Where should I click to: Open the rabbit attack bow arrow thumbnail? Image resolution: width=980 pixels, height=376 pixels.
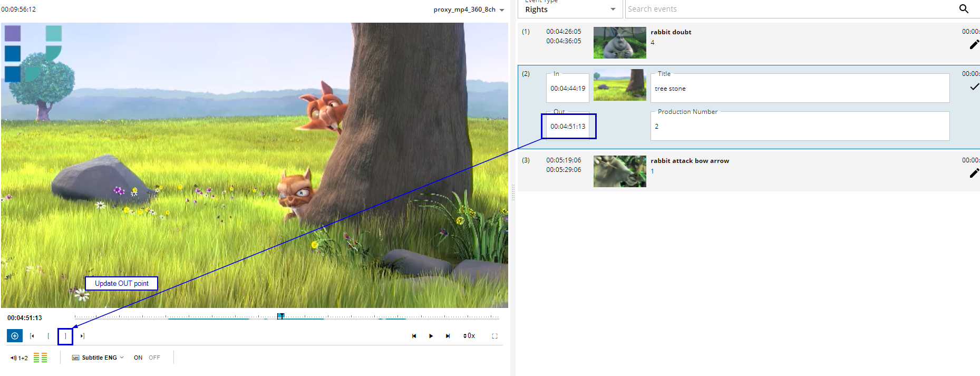click(x=620, y=171)
